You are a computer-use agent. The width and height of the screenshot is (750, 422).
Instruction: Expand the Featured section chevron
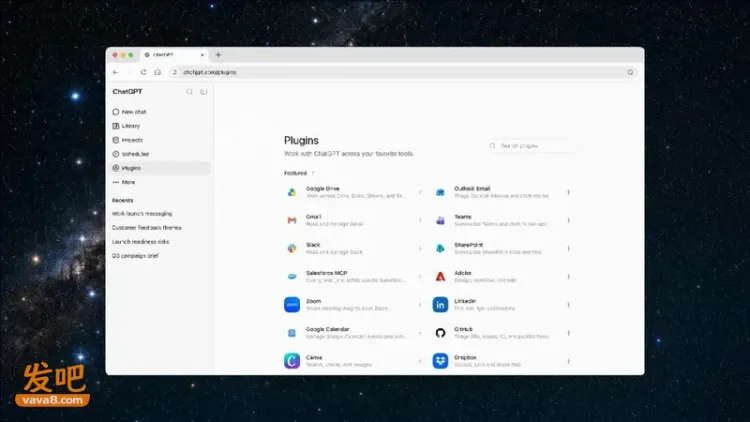[313, 173]
